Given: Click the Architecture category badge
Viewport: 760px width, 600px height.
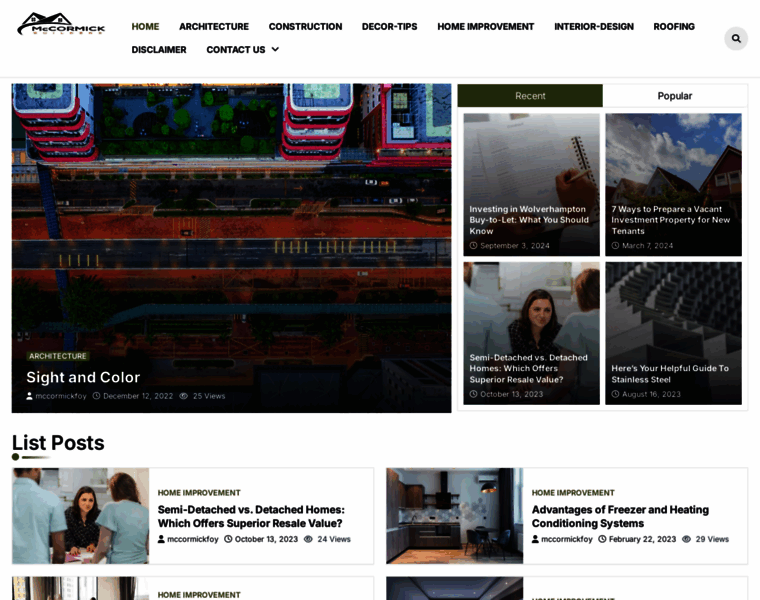Looking at the screenshot, I should click(x=58, y=356).
